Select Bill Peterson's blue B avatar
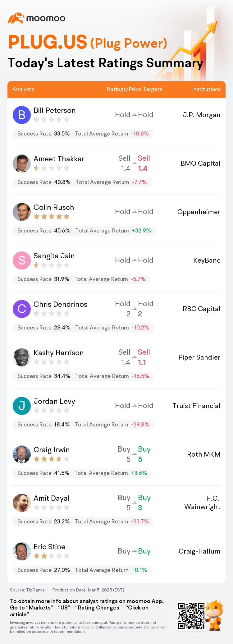This screenshot has height=644, width=233. [x=22, y=115]
